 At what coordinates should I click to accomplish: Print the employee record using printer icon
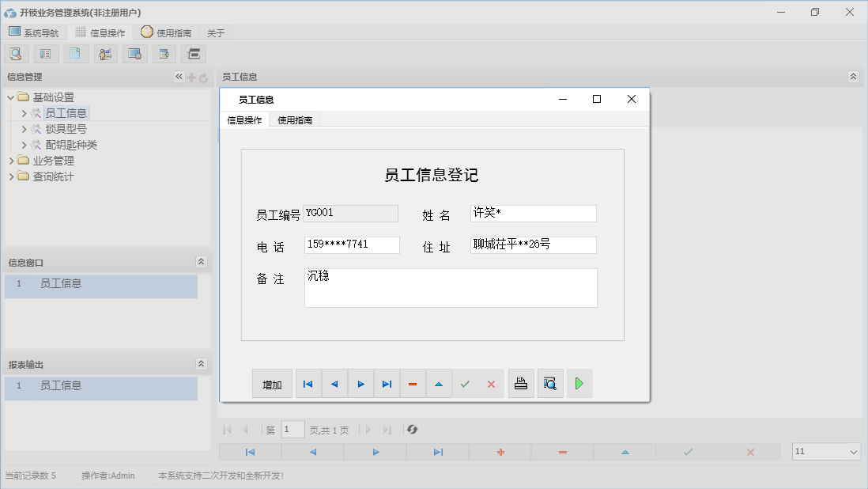(x=521, y=383)
